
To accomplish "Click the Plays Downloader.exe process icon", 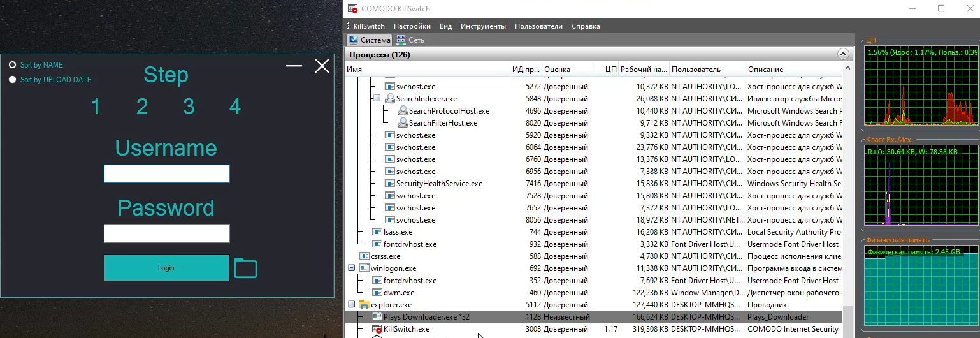I will pos(377,317).
